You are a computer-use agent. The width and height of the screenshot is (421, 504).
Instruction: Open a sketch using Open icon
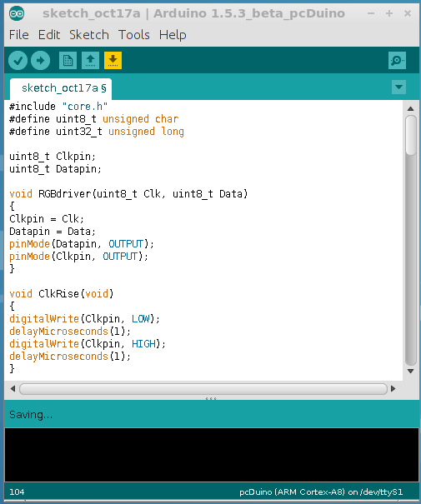[90, 61]
